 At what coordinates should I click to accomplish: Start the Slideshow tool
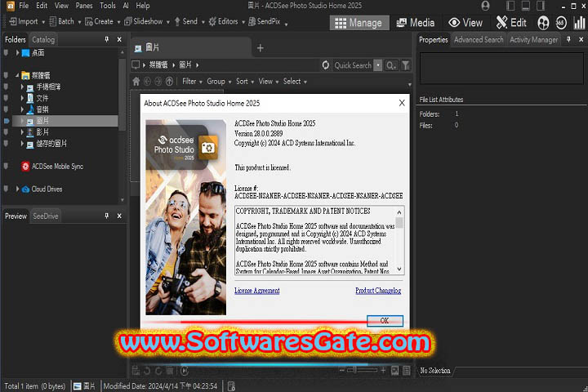coord(147,22)
